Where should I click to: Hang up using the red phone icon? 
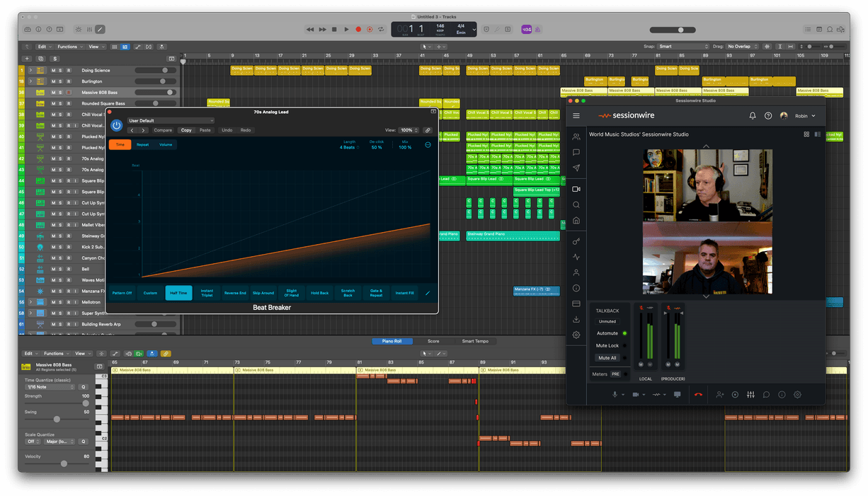click(697, 394)
